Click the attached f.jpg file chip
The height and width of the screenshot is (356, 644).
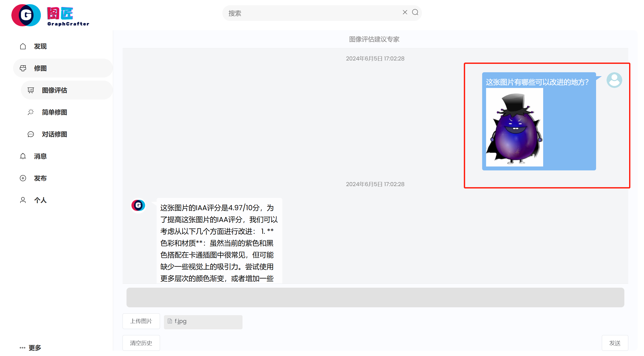203,322
